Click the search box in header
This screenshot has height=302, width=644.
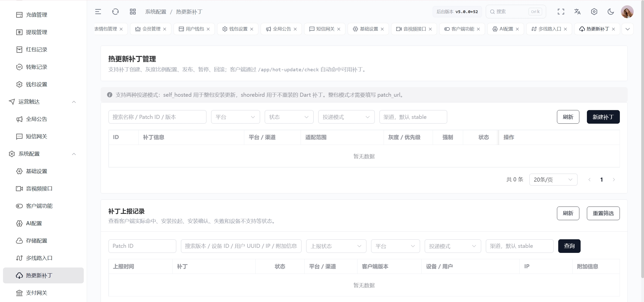click(516, 12)
